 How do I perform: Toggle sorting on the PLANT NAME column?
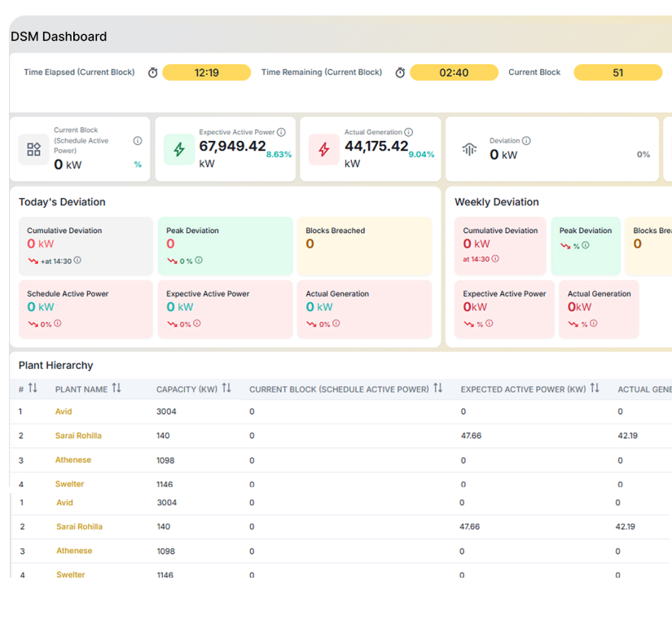click(116, 389)
